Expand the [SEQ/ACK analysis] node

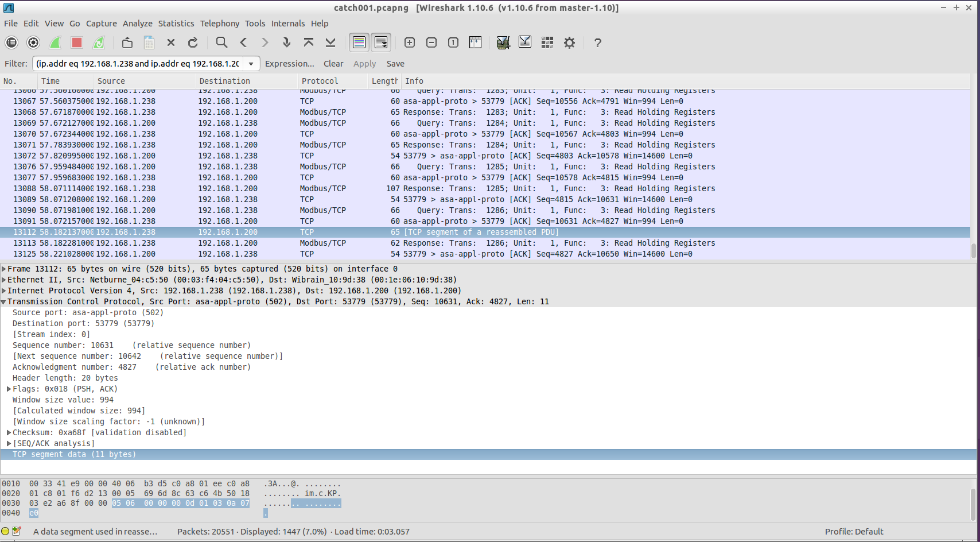click(9, 443)
